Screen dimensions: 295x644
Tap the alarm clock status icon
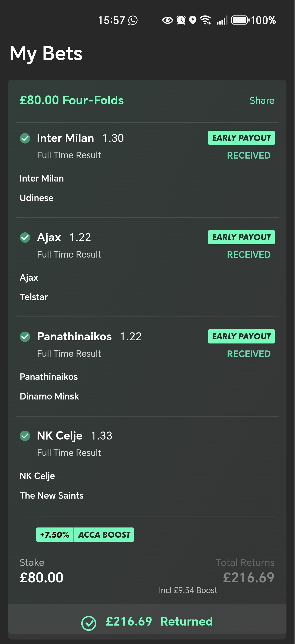point(181,20)
